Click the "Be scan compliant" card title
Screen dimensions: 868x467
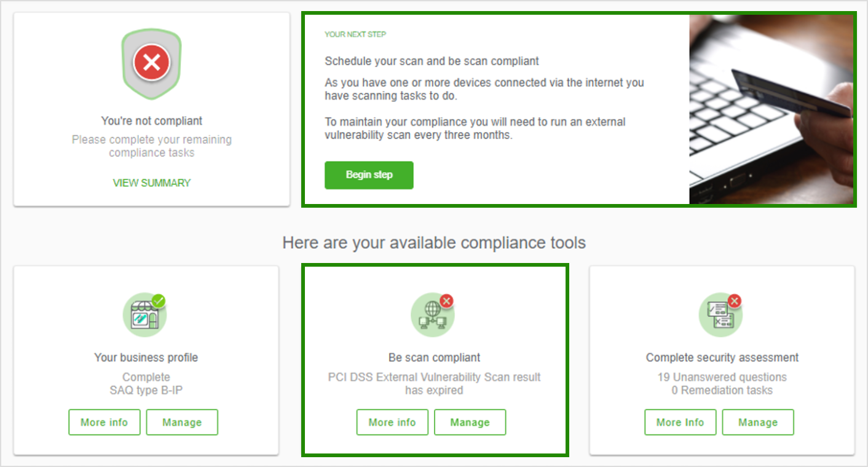435,357
